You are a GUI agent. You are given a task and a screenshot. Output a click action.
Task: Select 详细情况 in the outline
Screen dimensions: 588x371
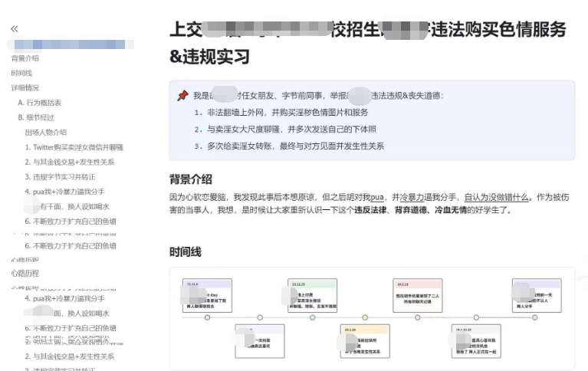25,88
